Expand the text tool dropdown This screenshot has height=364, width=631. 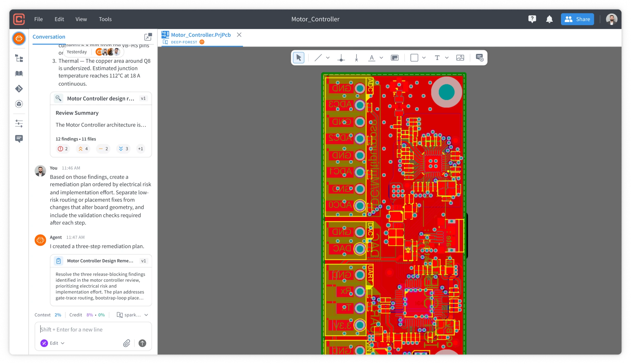coord(447,58)
